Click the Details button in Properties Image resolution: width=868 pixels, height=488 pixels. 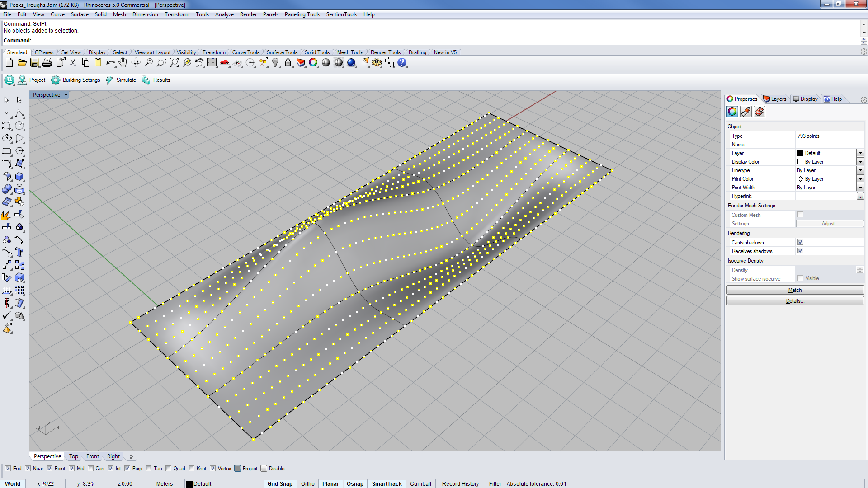(795, 300)
